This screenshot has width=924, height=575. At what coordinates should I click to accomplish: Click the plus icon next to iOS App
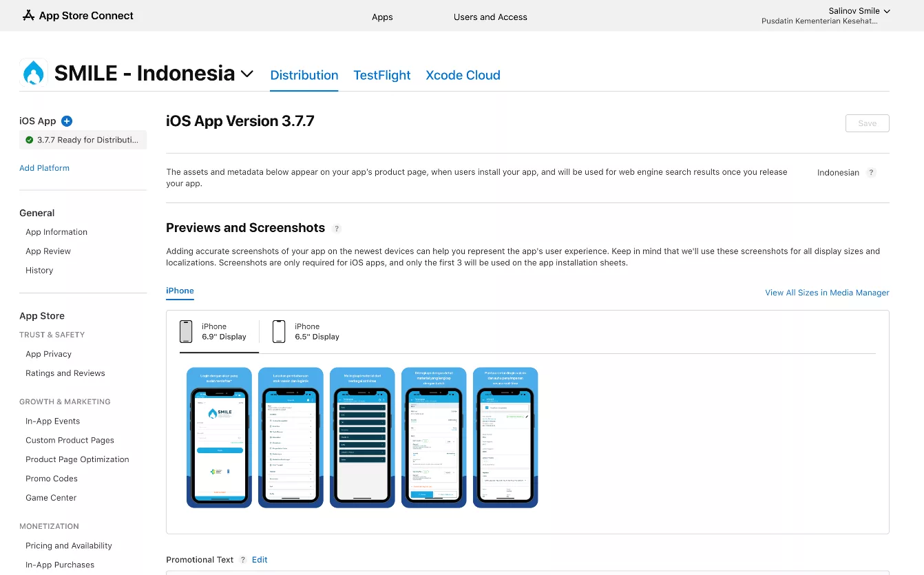click(67, 121)
